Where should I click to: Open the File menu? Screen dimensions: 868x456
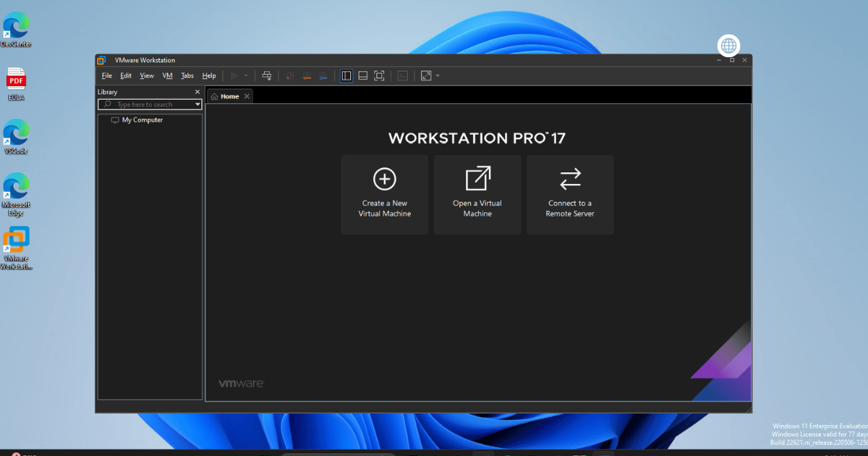[x=107, y=76]
